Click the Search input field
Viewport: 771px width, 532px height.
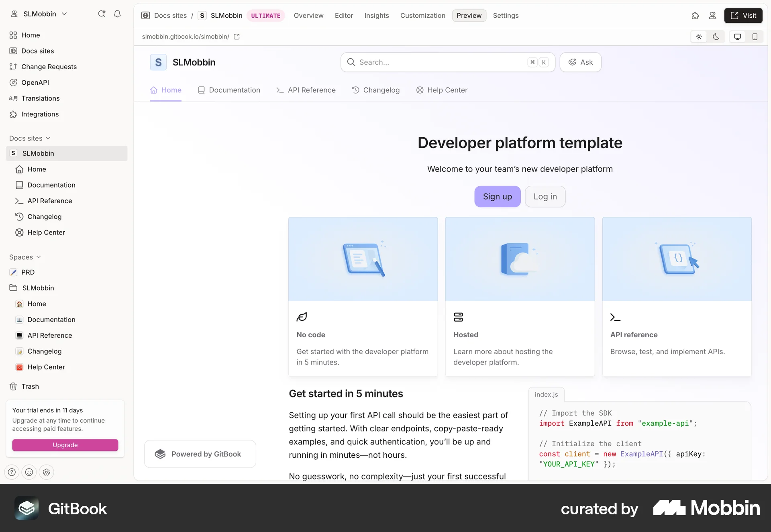click(x=448, y=62)
